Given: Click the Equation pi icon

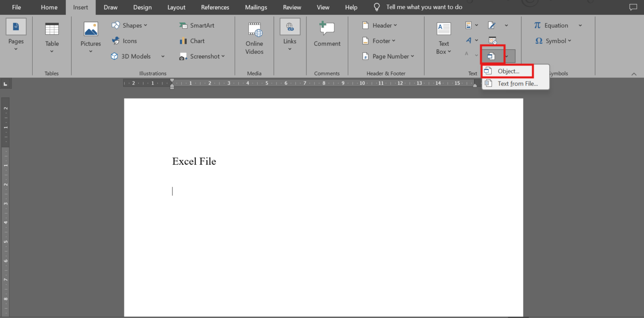Looking at the screenshot, I should tap(537, 25).
